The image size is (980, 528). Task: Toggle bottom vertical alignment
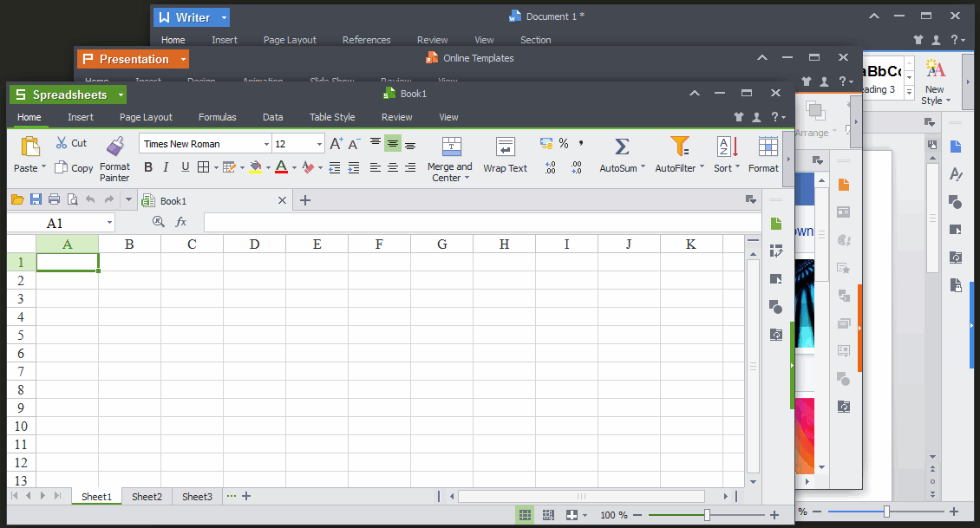410,145
